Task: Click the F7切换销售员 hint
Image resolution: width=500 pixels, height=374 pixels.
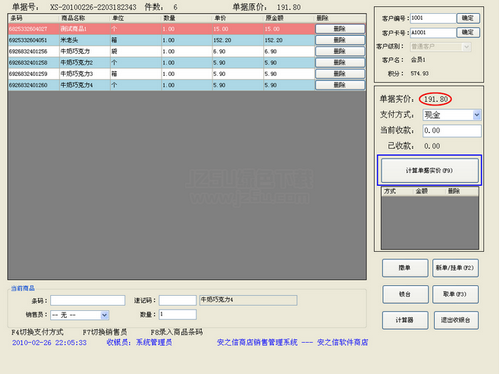Action: pos(105,332)
